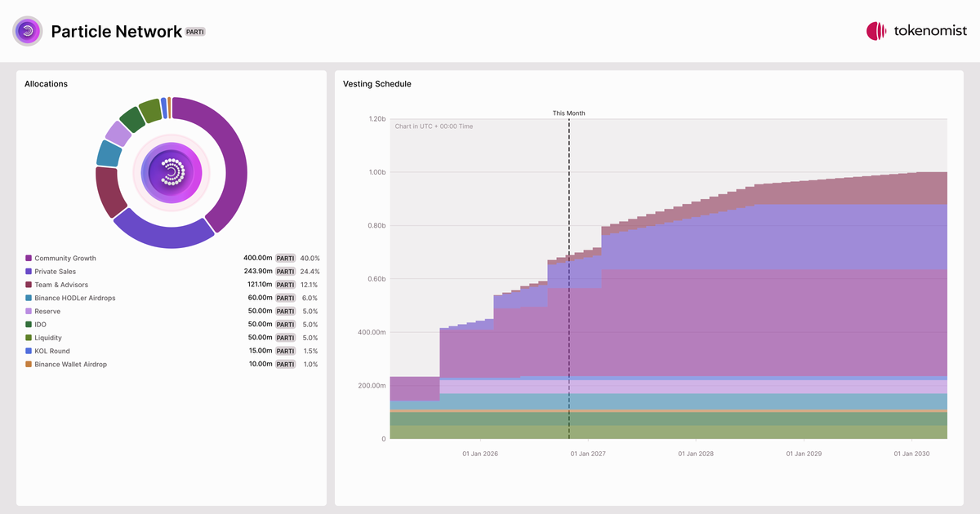Click the 01 Jan 2028 axis label
Image resolution: width=980 pixels, height=514 pixels.
696,454
